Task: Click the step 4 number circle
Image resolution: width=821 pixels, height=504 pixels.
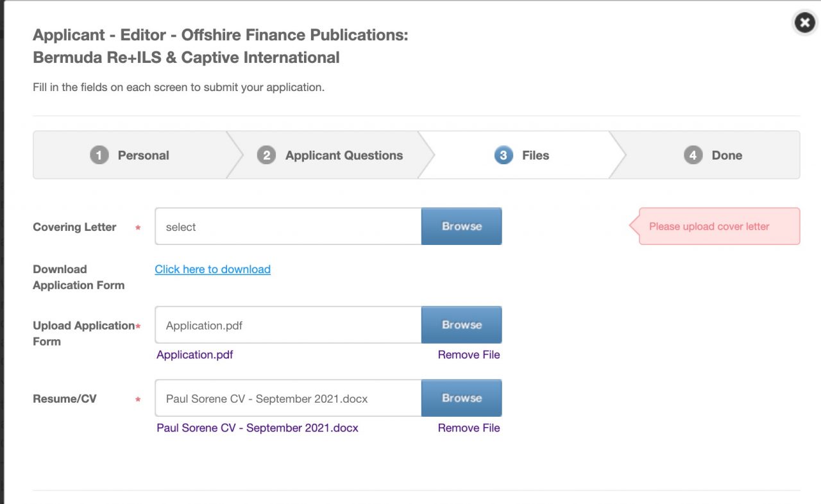Action: [693, 155]
